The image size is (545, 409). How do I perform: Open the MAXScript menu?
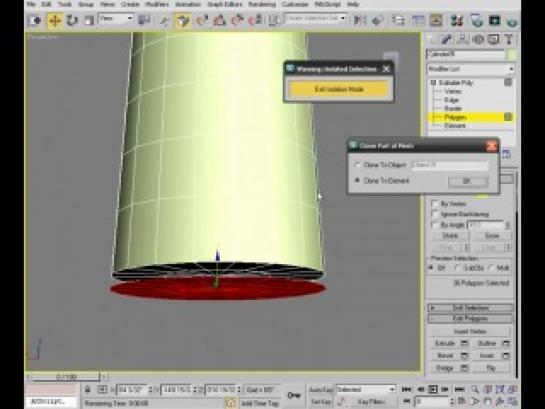coord(327,5)
